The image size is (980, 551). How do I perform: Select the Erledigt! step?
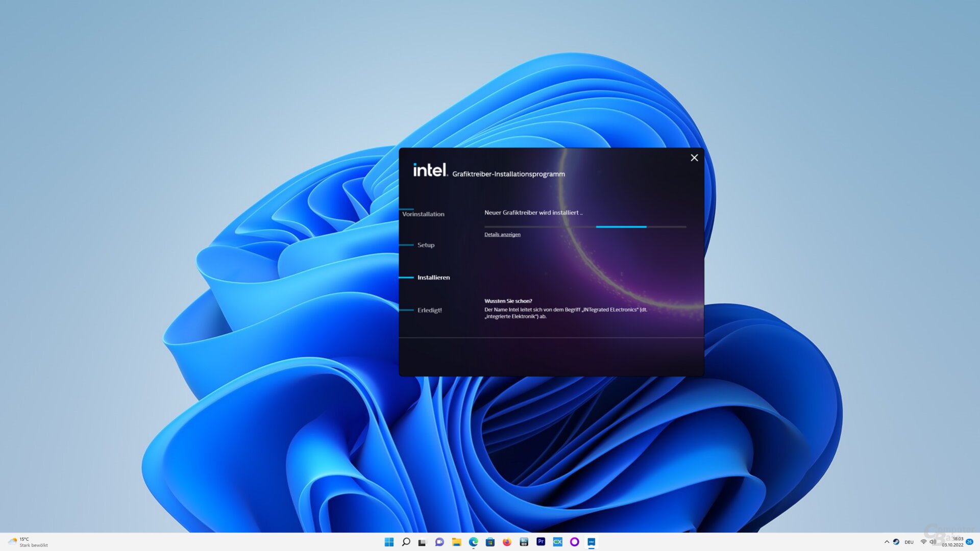click(x=429, y=310)
